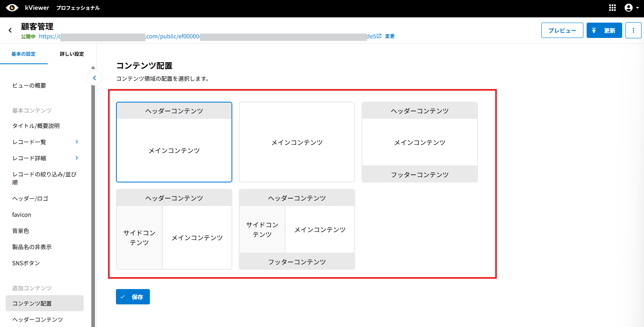The height and width of the screenshot is (327, 644).
Task: Click the 更新 update button
Action: pyautogui.click(x=604, y=30)
